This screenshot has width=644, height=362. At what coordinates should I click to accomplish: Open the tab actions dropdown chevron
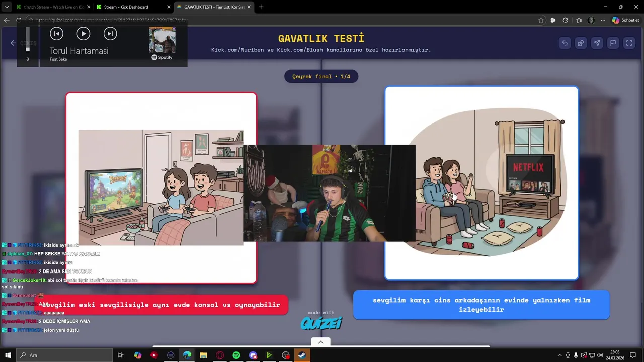tap(6, 7)
